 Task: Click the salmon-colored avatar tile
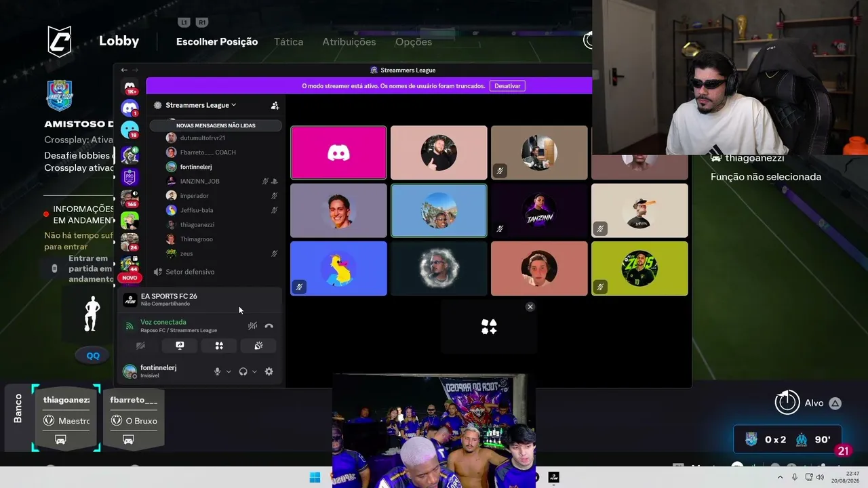[539, 268]
